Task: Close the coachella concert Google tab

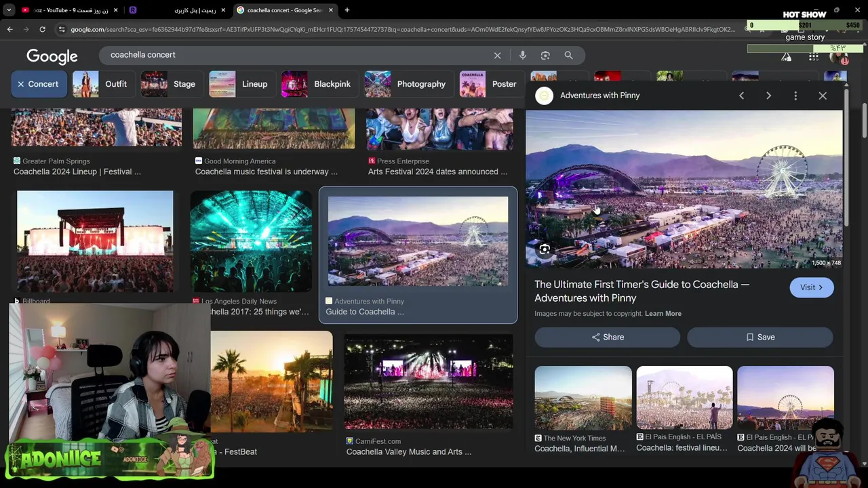Action: click(331, 10)
